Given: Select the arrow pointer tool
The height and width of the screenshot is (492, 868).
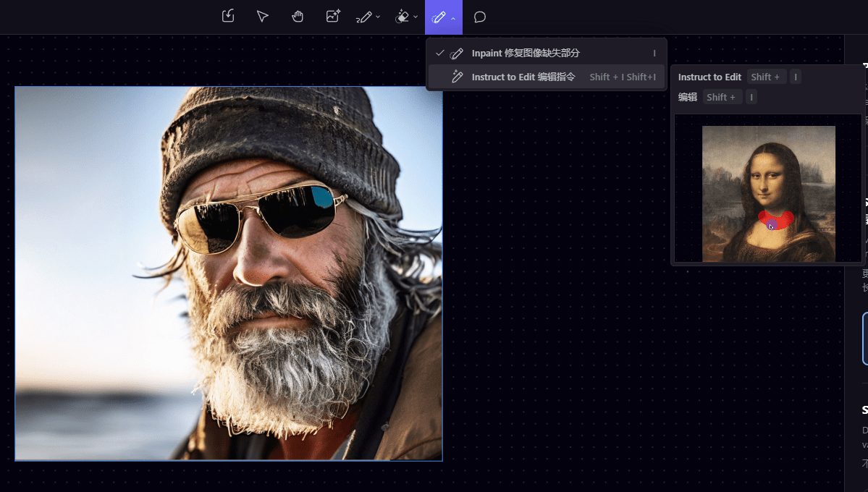Looking at the screenshot, I should [262, 17].
